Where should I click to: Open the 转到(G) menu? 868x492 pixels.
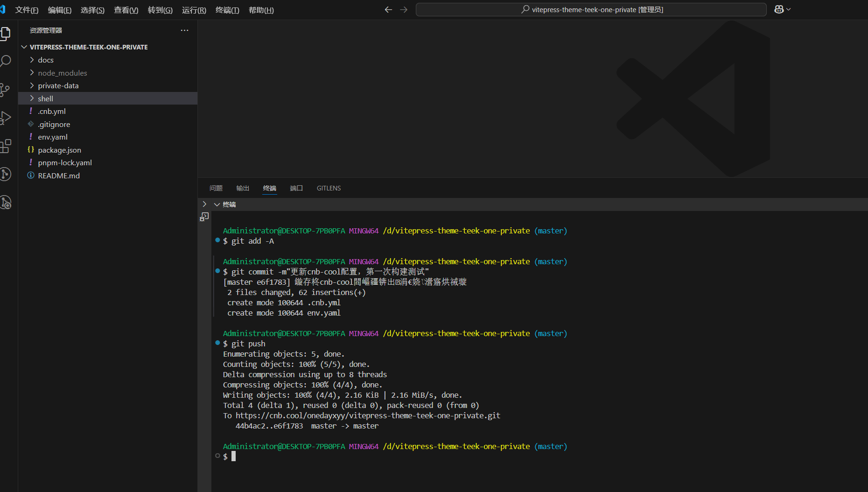click(x=160, y=10)
